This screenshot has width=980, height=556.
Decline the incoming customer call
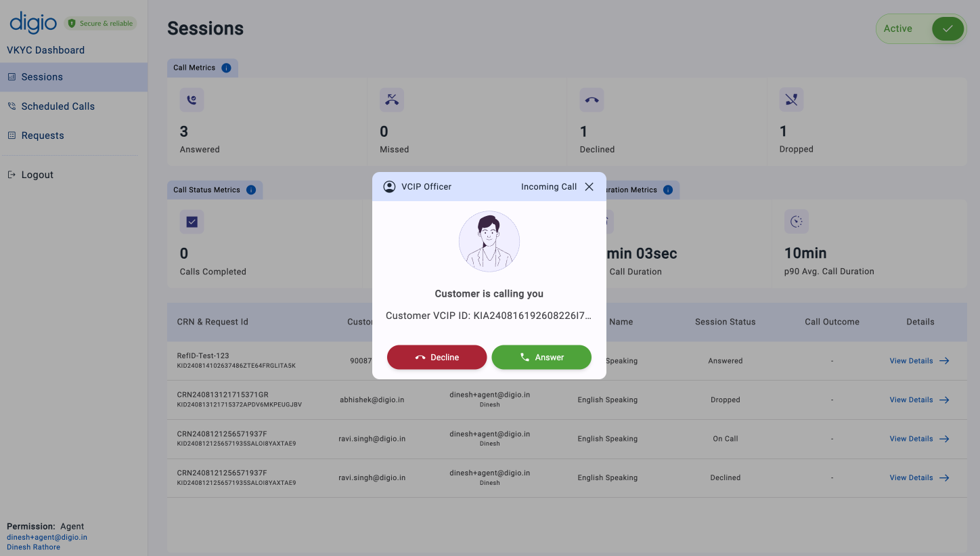coord(437,357)
